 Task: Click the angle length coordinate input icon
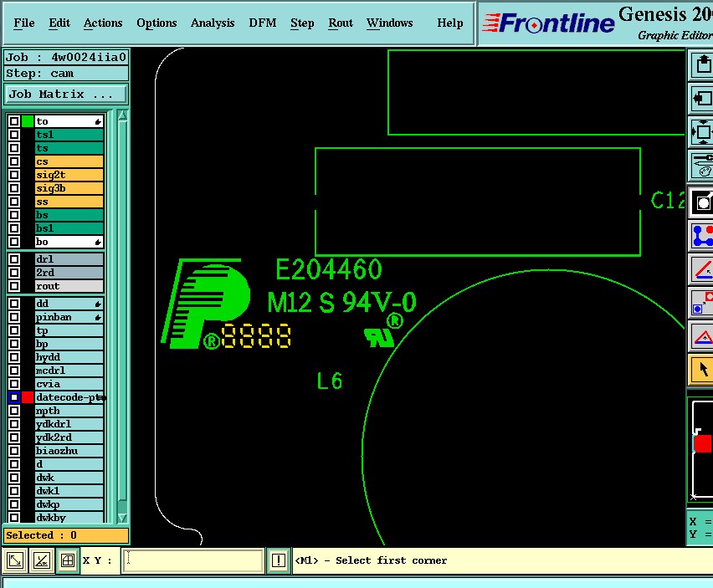41,560
